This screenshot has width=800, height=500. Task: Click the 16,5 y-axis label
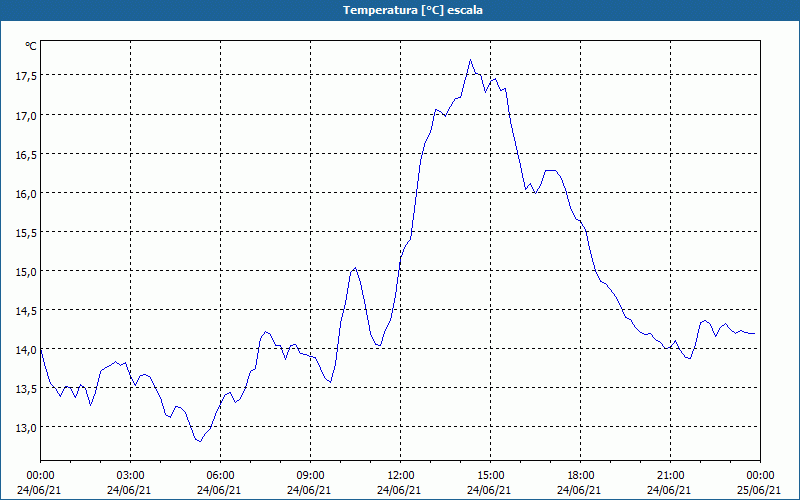coord(26,155)
